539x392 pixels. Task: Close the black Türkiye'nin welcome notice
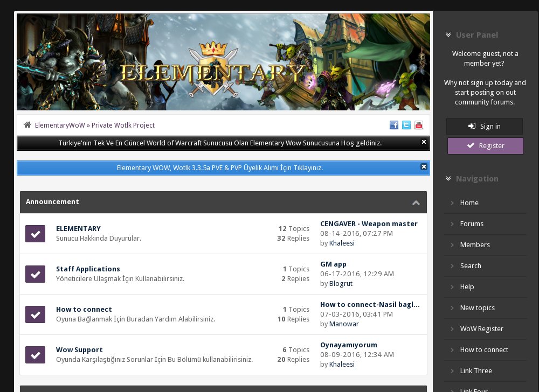click(x=424, y=142)
